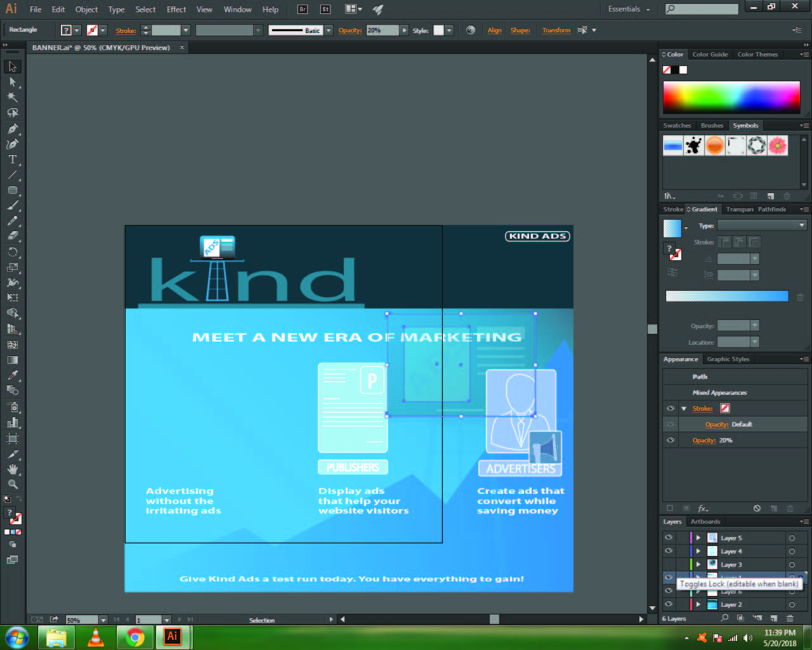Image resolution: width=812 pixels, height=650 pixels.
Task: Pick the Lasso tool
Action: tap(13, 113)
